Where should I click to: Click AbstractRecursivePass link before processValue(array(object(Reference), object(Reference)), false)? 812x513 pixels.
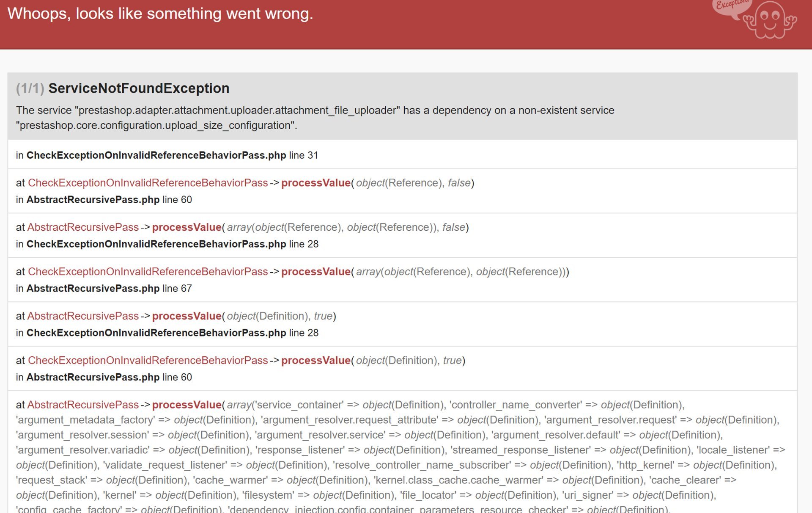(83, 227)
